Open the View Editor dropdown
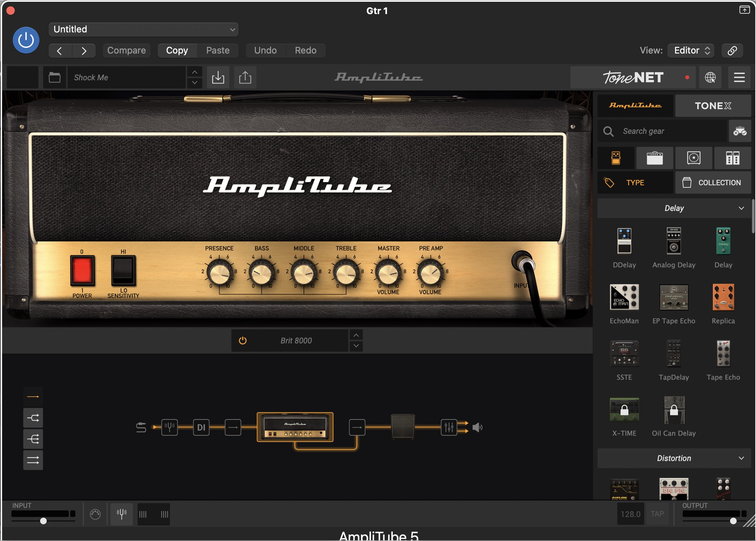The height and width of the screenshot is (541, 756). point(691,50)
